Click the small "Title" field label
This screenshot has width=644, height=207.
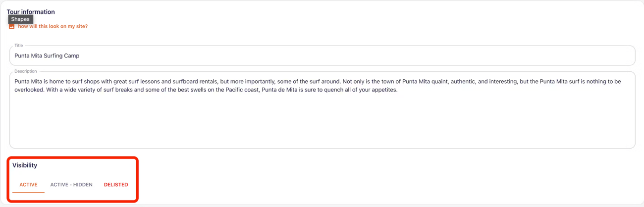19,46
